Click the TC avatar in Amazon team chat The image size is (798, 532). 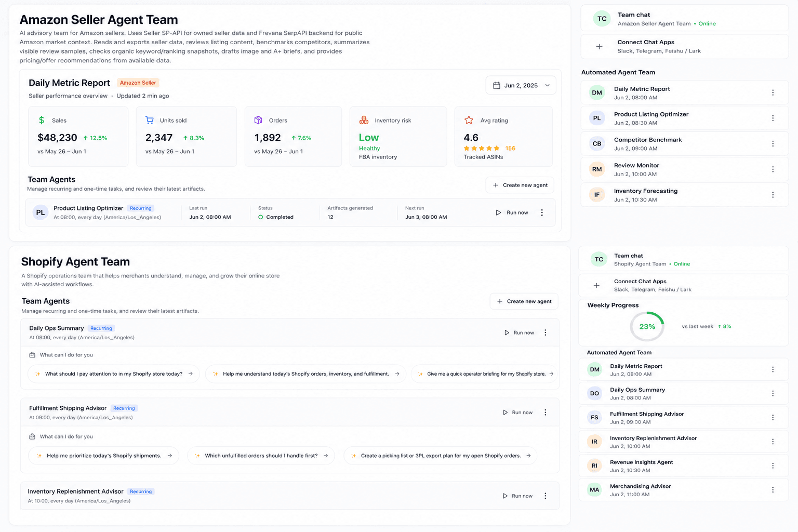[602, 19]
